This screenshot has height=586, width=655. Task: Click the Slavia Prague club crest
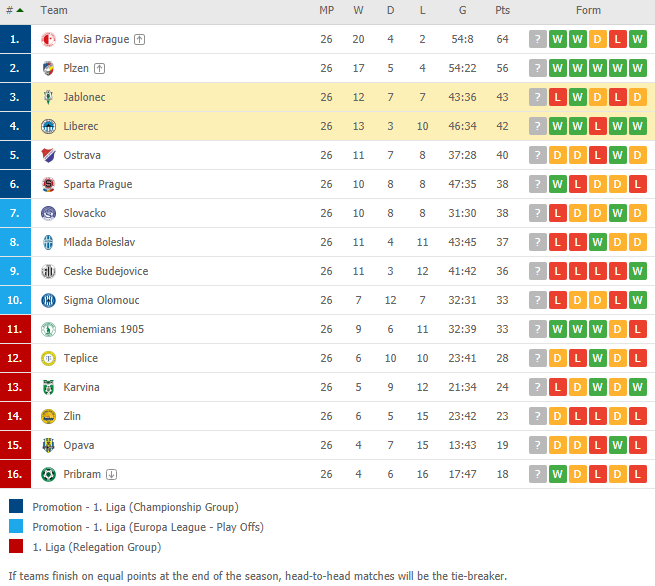[x=48, y=39]
